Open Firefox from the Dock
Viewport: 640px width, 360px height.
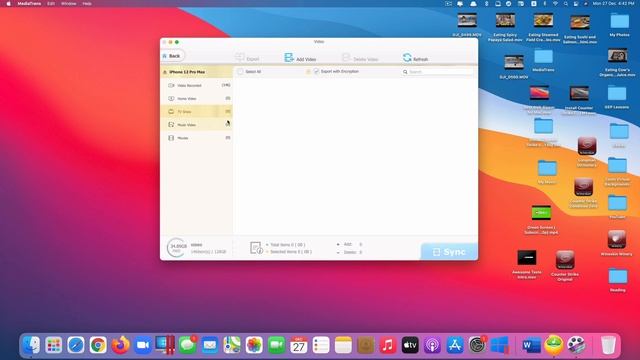[120, 345]
